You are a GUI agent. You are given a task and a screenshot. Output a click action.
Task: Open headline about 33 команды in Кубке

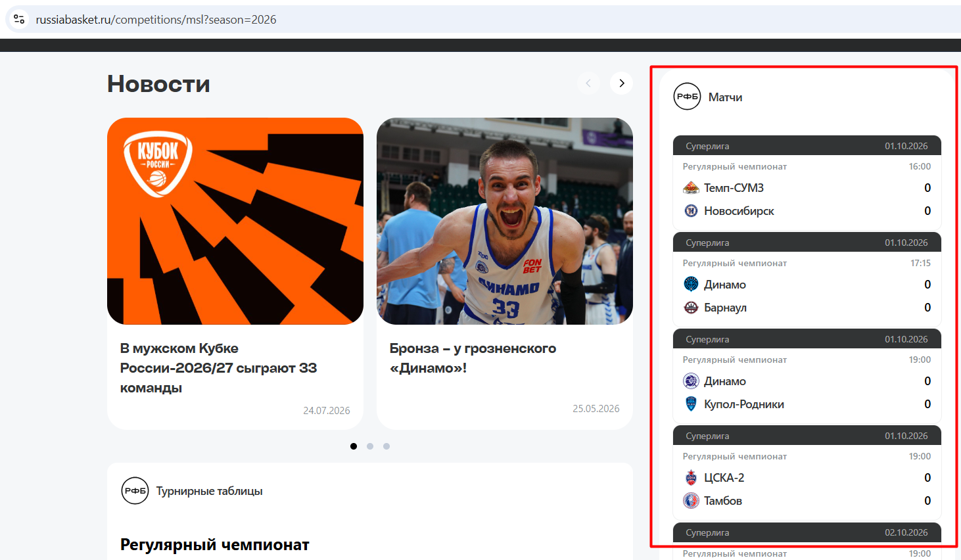pos(218,368)
